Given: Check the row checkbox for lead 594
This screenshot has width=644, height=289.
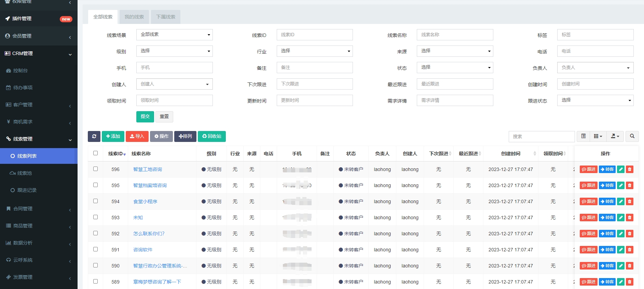Looking at the screenshot, I should 96,201.
